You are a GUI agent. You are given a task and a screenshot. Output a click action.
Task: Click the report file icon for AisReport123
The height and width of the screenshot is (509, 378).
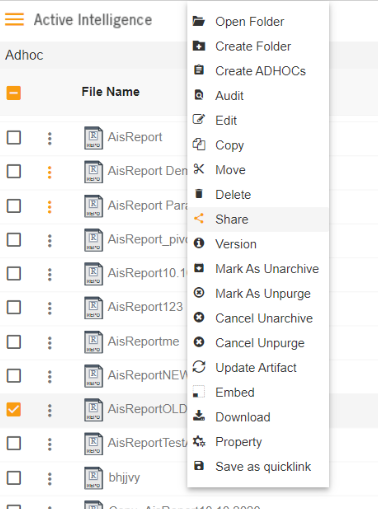[x=93, y=308]
